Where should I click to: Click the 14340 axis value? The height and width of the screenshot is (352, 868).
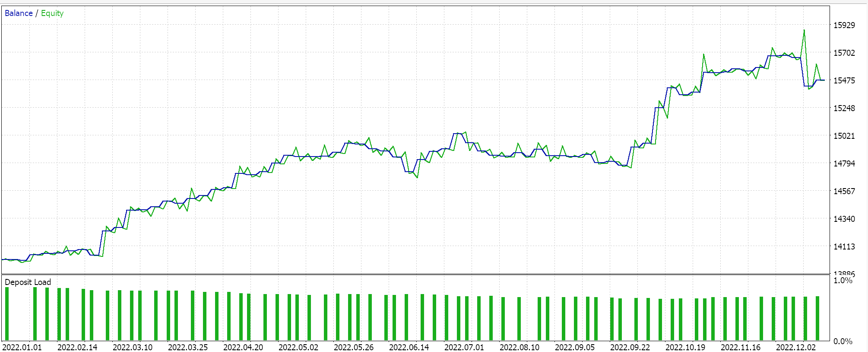click(x=844, y=219)
